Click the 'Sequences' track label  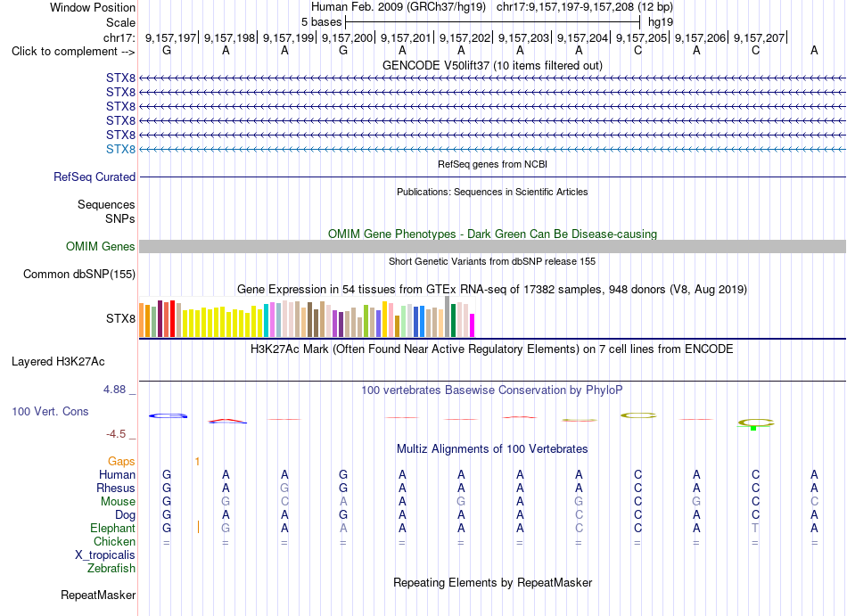click(x=106, y=205)
